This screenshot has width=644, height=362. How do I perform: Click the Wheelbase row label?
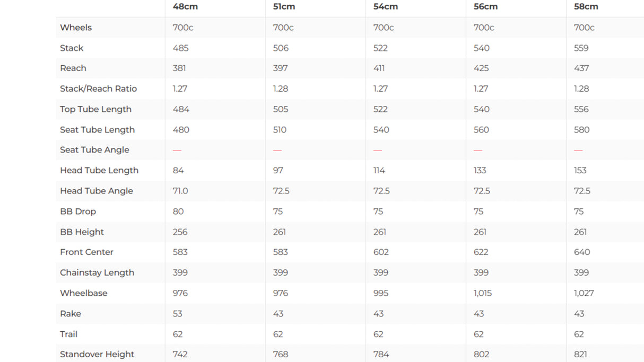click(x=83, y=293)
